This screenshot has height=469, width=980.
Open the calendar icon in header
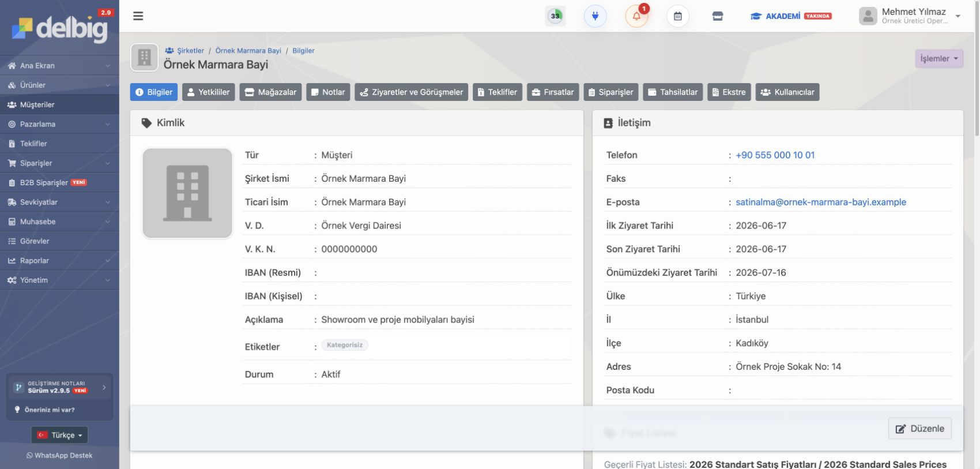(x=678, y=16)
